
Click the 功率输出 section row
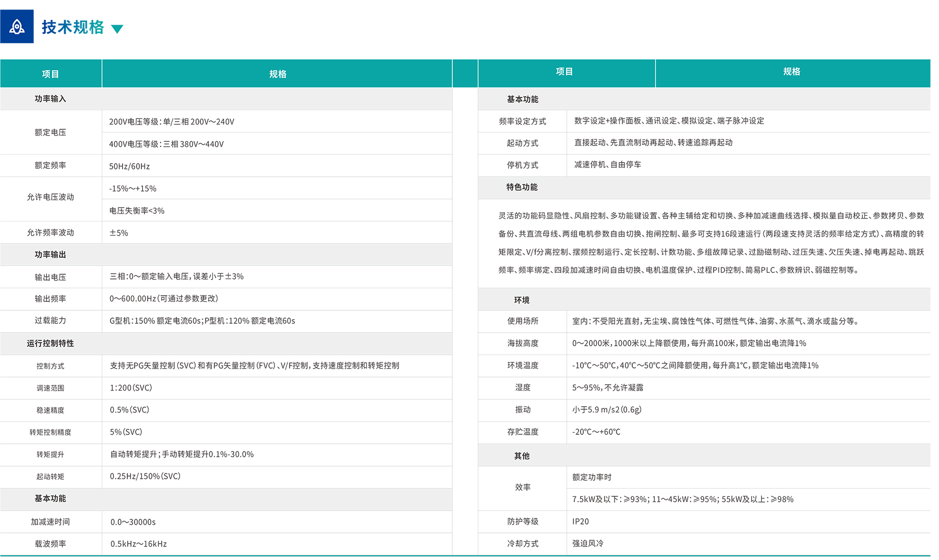51,254
